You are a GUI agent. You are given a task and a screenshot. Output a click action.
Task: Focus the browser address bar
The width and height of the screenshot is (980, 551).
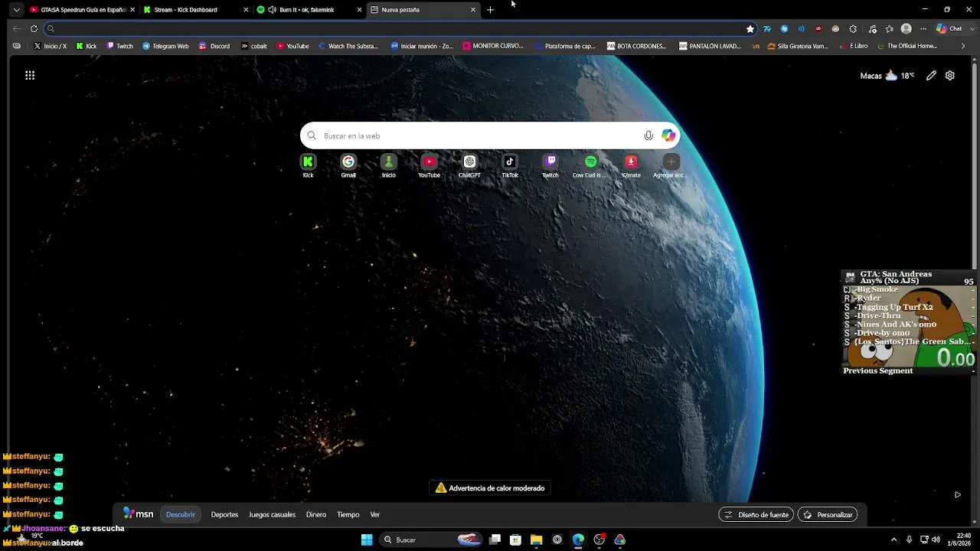click(x=398, y=29)
